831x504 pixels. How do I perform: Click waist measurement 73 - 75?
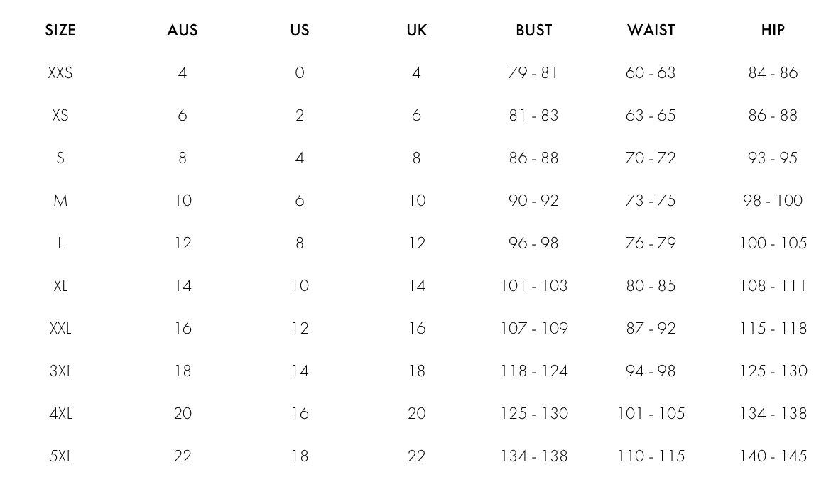point(651,201)
